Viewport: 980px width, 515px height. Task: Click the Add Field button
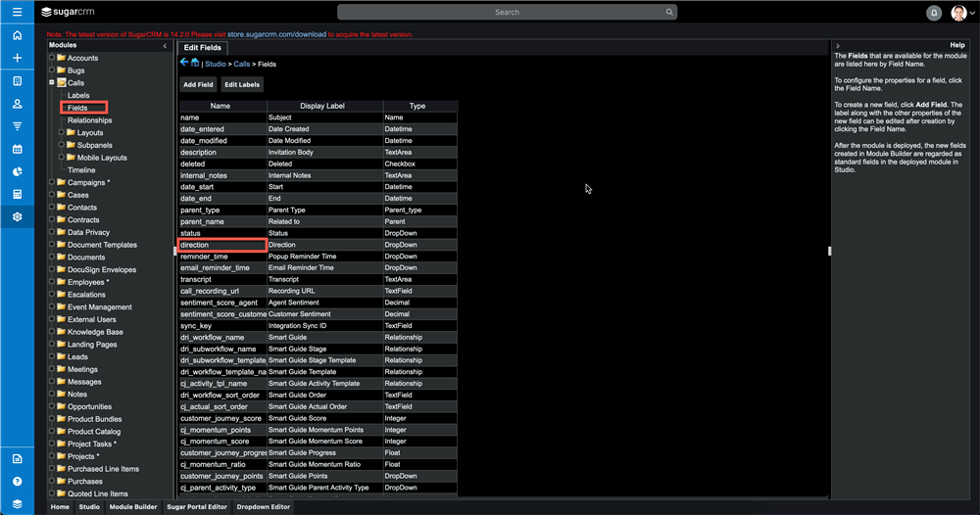point(198,84)
